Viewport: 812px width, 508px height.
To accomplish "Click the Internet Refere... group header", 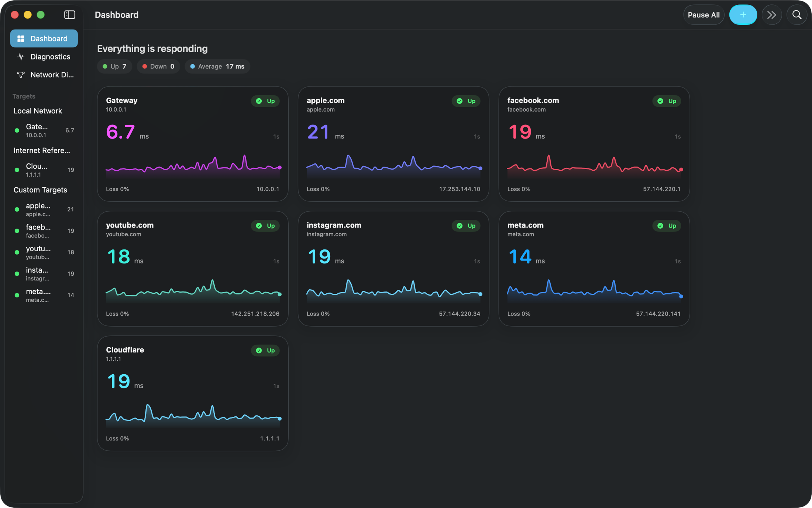I will point(42,150).
